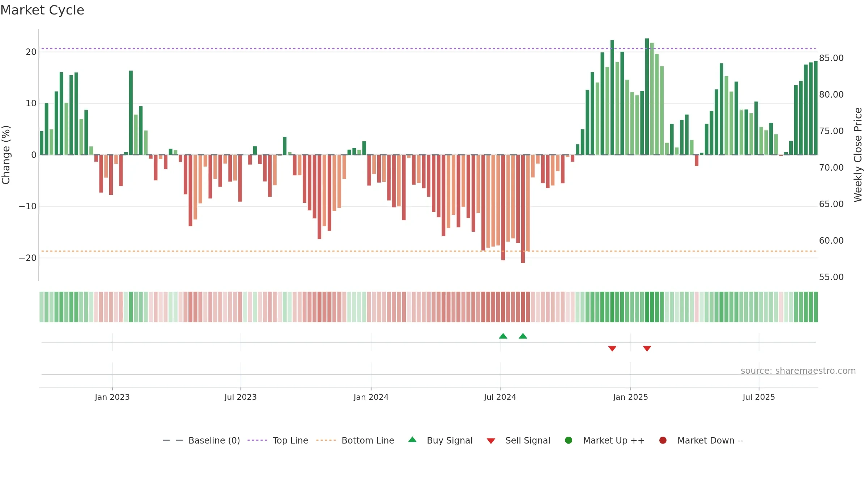Screen dimensions: 868x488
Task: Toggle the Bottom Line legend entry
Action: point(355,440)
